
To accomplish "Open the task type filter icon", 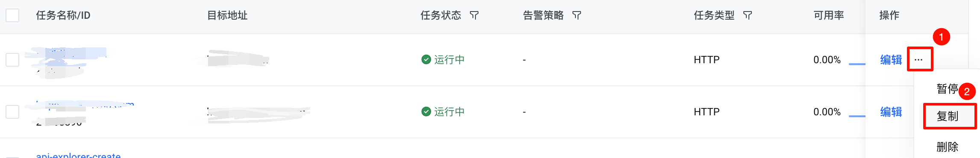I will (748, 15).
